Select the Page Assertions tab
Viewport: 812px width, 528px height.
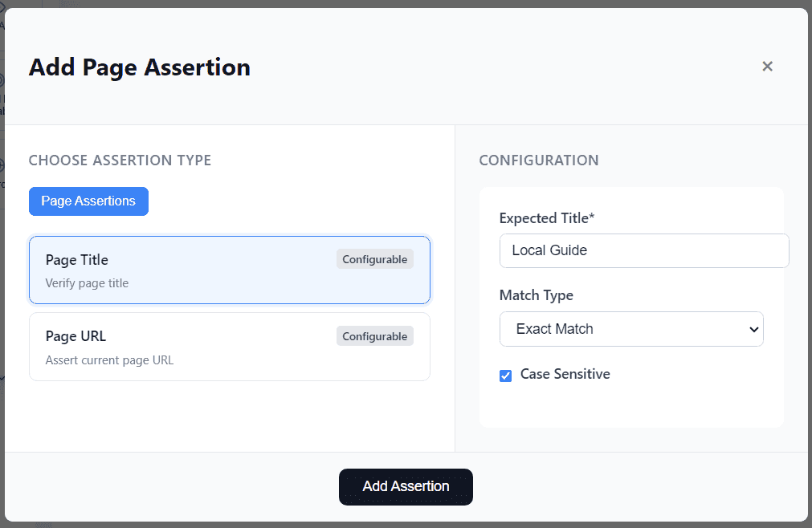click(x=88, y=201)
